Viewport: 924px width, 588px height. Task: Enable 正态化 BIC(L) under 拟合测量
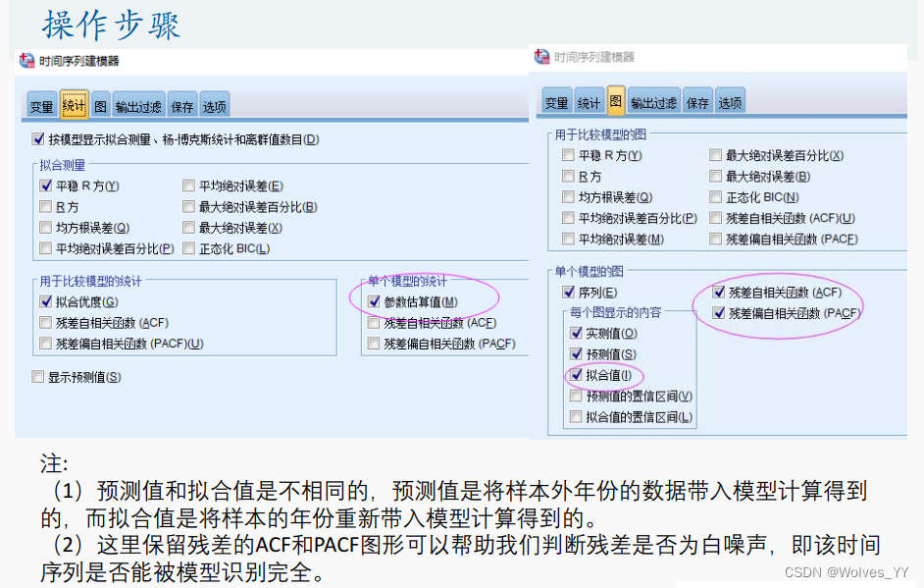click(x=188, y=248)
